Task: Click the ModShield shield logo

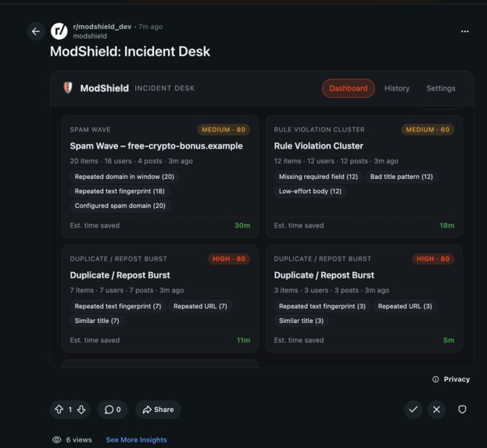Action: [x=68, y=88]
